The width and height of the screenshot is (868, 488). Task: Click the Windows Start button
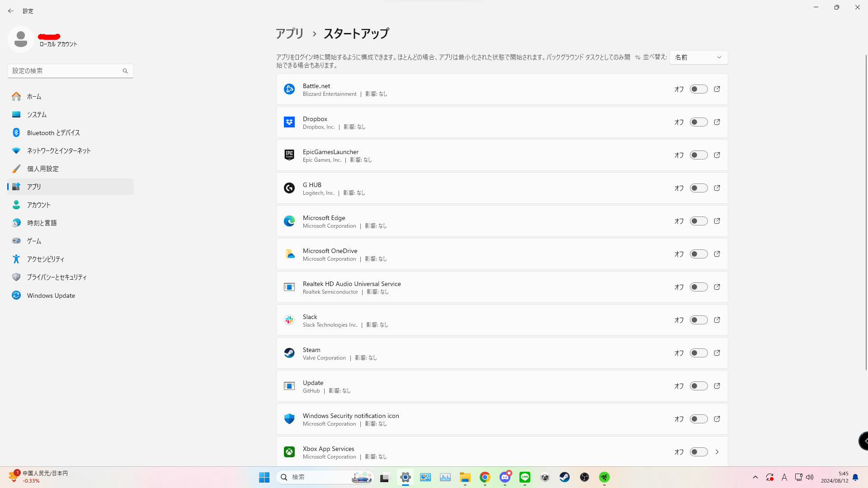[x=264, y=477]
